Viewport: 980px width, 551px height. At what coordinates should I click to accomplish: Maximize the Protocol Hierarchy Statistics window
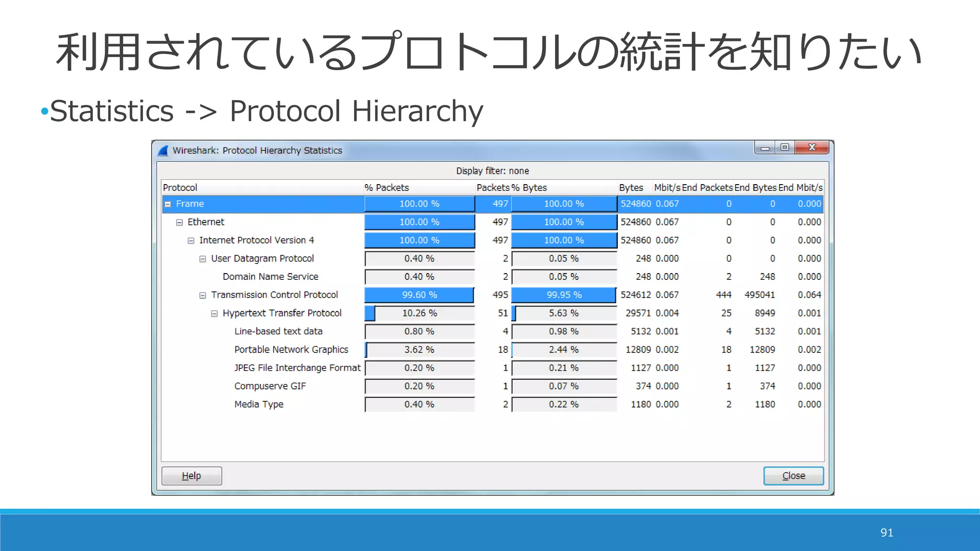[785, 148]
